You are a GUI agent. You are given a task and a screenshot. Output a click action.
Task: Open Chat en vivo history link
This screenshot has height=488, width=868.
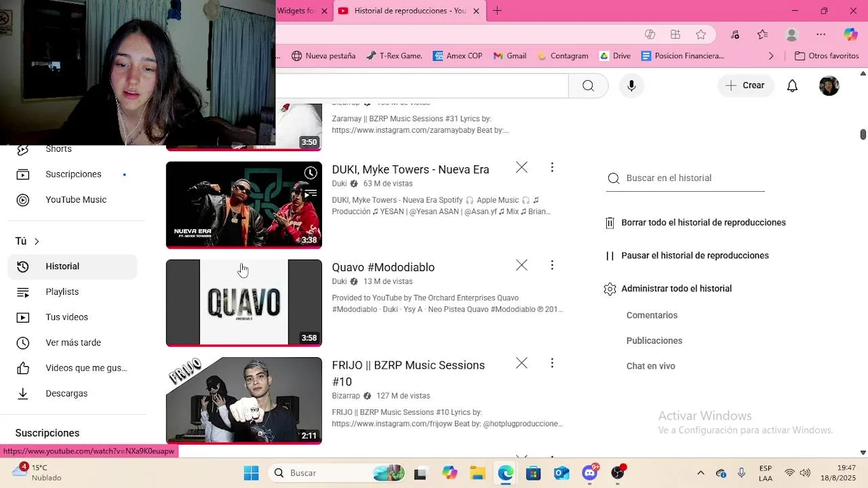tap(651, 366)
